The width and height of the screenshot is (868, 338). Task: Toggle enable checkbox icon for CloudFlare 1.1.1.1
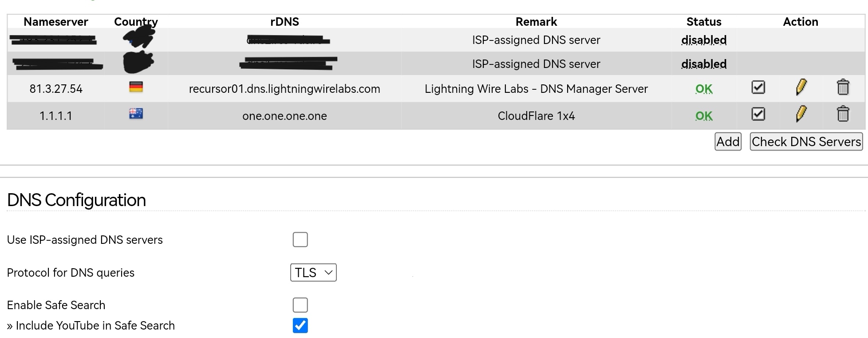(758, 114)
